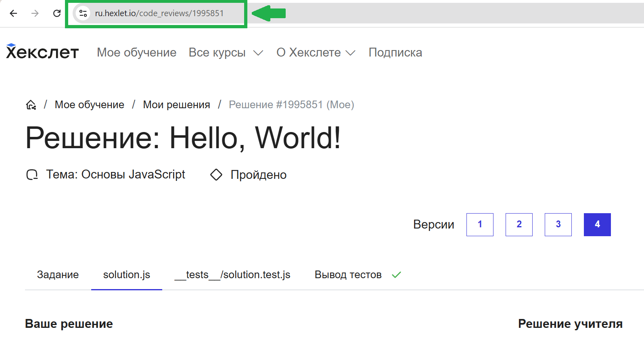Open Мои решения breadcrumb link
The image size is (644, 344).
[176, 105]
